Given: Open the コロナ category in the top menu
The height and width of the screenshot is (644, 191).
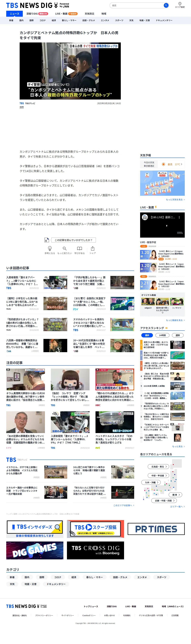Looking at the screenshot, I should point(42,21).
